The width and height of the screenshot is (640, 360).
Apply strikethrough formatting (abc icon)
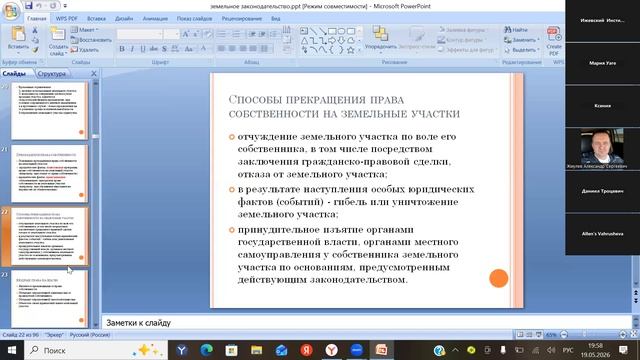pyautogui.click(x=153, y=49)
